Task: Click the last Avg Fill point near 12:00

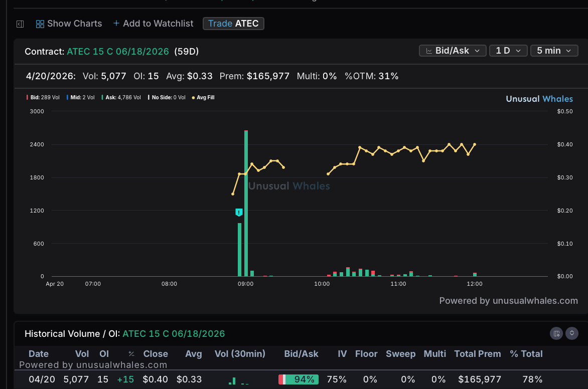Action: 475,144
